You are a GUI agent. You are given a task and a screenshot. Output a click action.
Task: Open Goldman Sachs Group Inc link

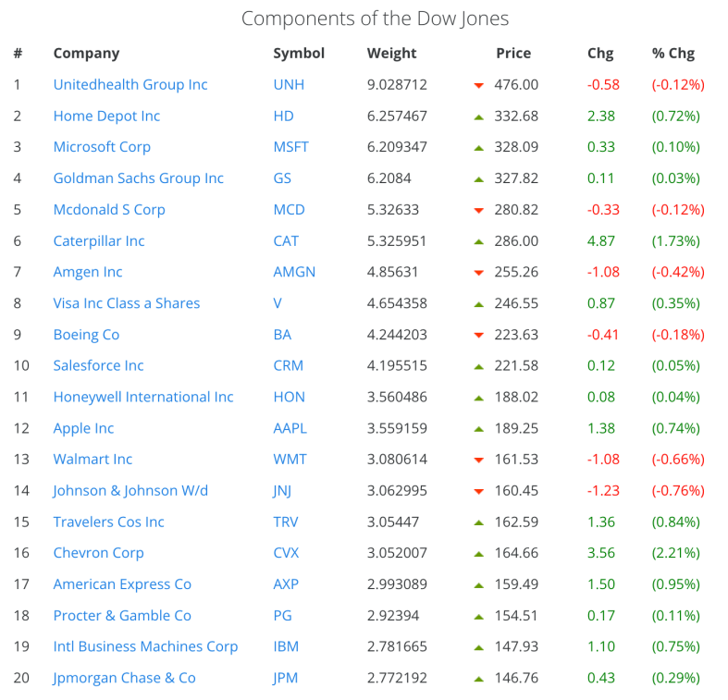[x=139, y=178]
